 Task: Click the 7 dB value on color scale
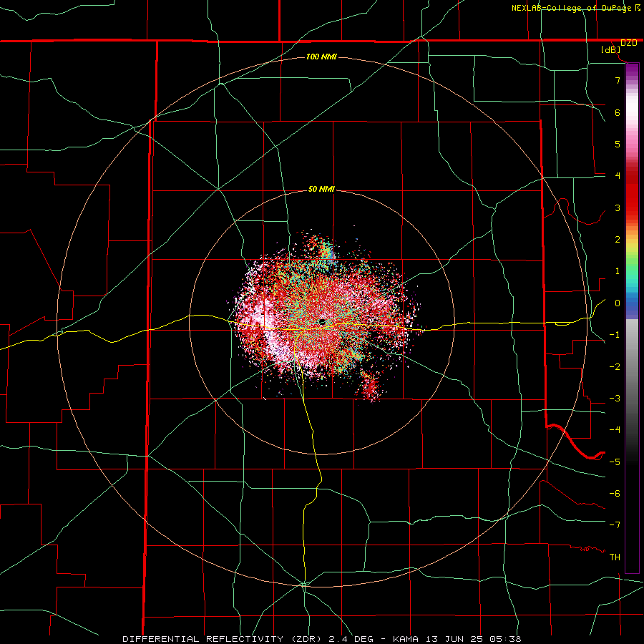click(618, 80)
